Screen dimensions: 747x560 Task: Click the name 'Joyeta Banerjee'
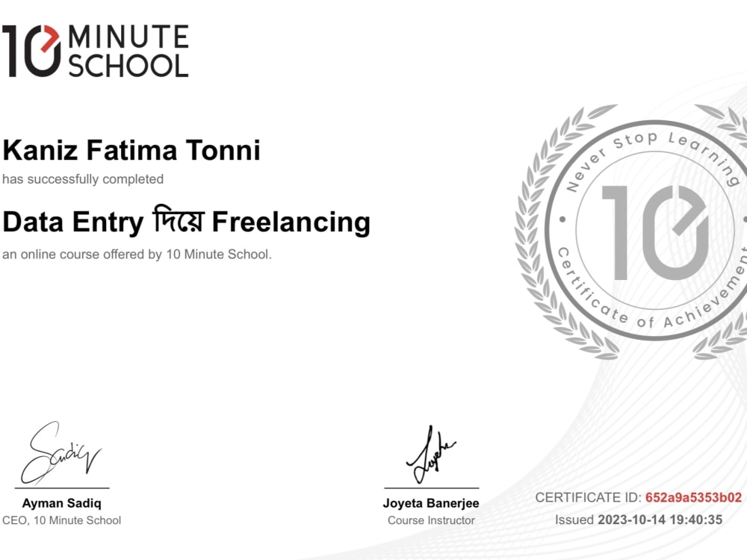point(431,503)
